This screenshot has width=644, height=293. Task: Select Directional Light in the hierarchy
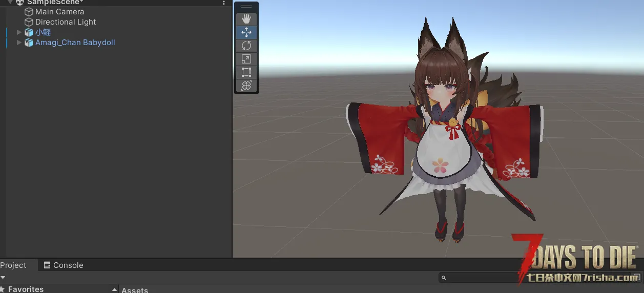pos(66,22)
